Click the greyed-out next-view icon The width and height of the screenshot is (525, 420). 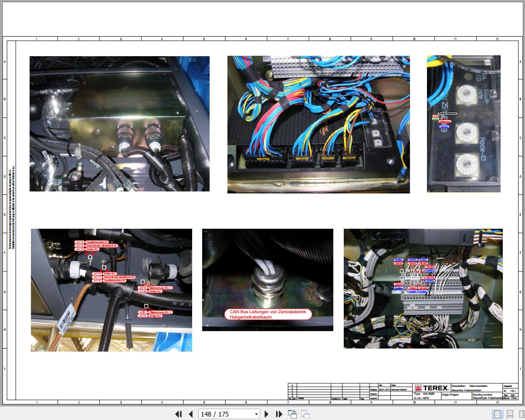(305, 414)
